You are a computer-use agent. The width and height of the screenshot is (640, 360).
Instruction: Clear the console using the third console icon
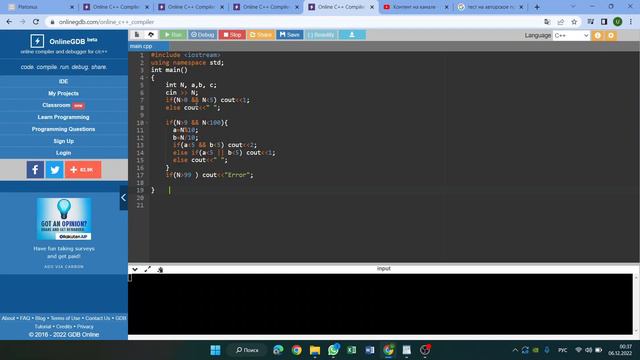click(x=160, y=269)
